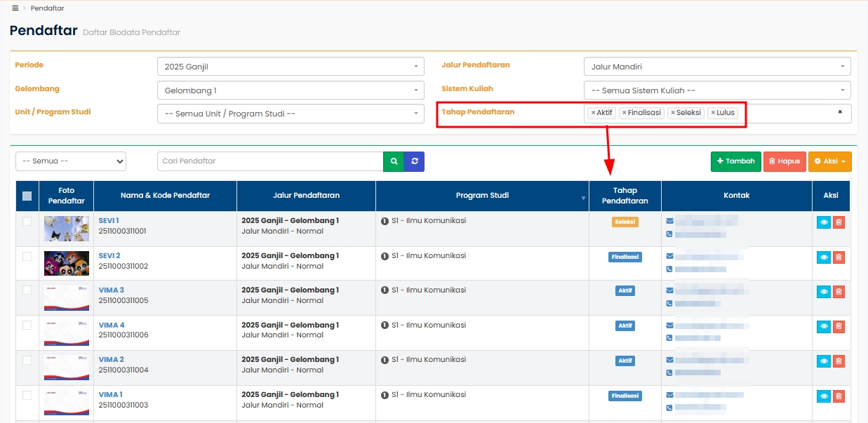The image size is (868, 423).
Task: Click the green Tambah button
Action: [x=735, y=161]
